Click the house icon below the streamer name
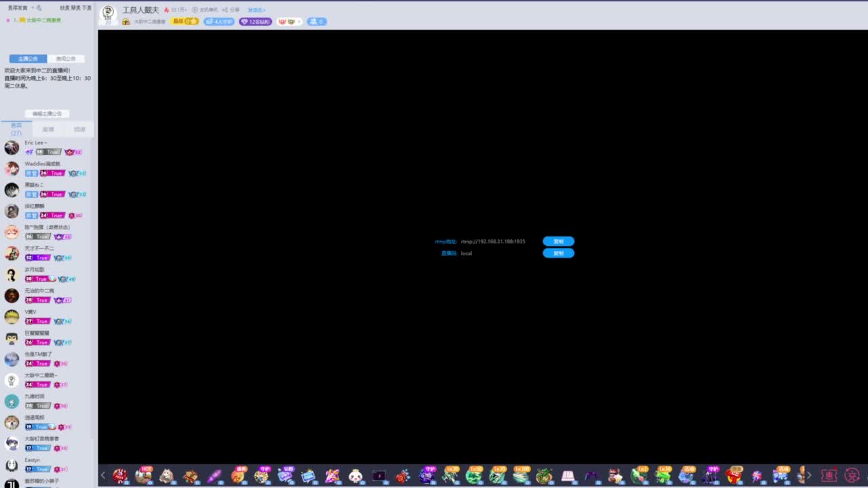Image resolution: width=868 pixels, height=488 pixels. coord(126,22)
